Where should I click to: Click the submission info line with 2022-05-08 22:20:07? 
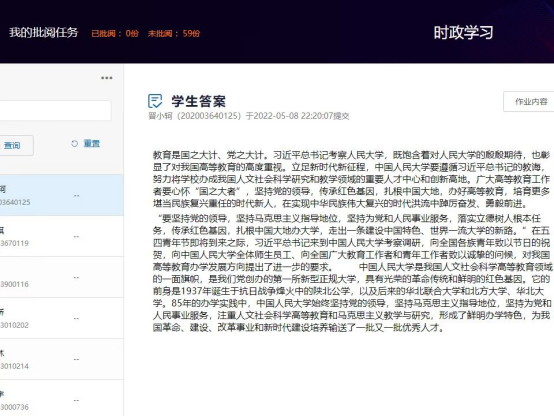point(249,116)
